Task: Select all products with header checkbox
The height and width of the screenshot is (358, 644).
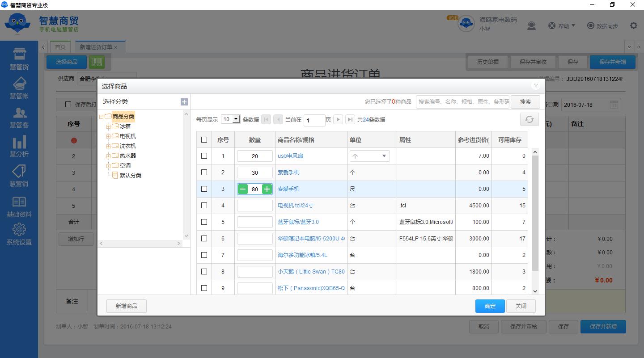Action: point(204,140)
